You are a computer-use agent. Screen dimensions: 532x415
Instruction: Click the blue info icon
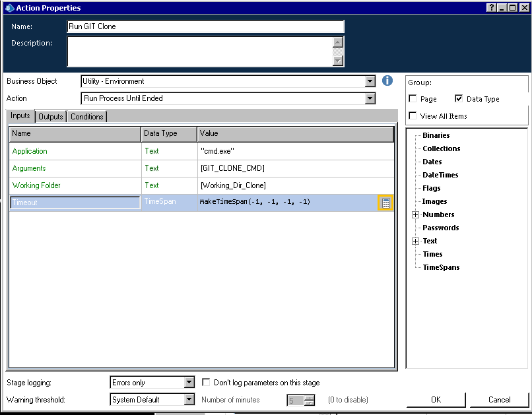[387, 80]
